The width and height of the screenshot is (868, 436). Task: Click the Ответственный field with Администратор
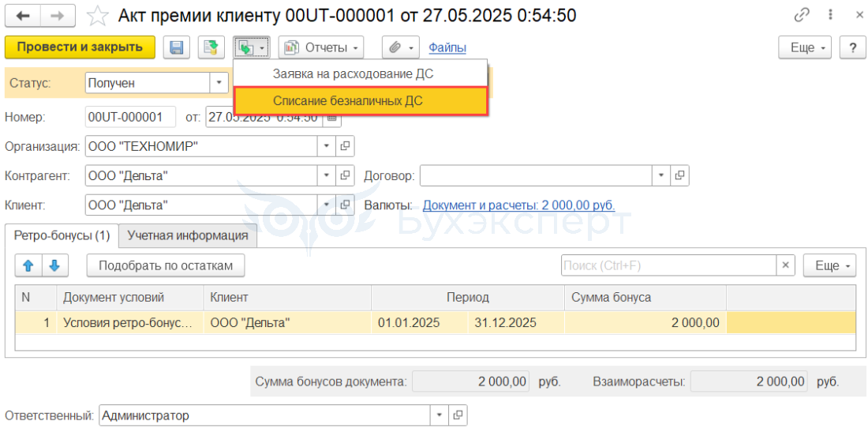[264, 415]
